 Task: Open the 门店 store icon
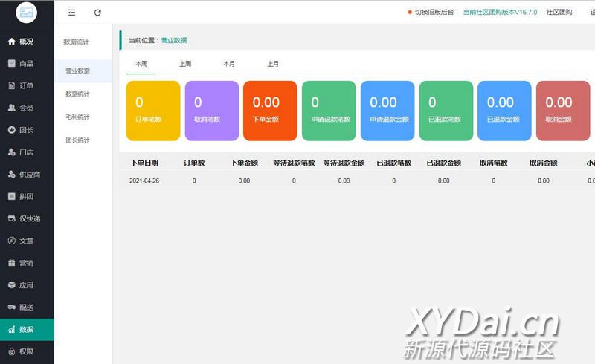click(x=12, y=152)
